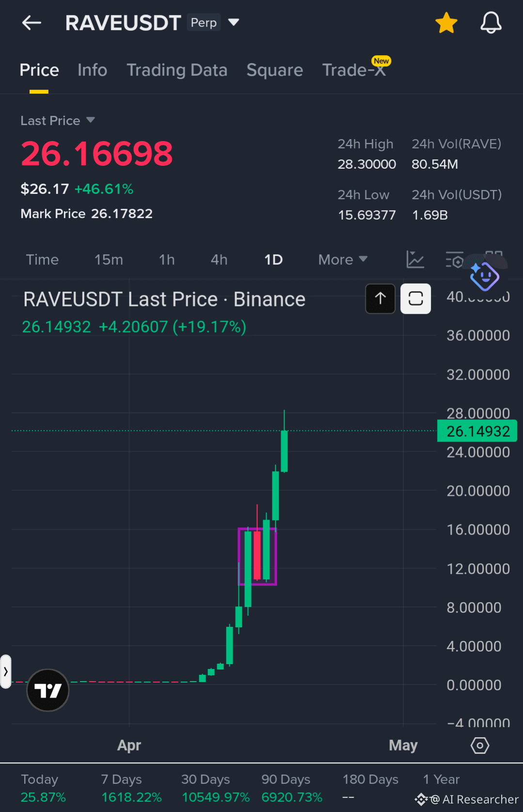This screenshot has width=523, height=812.
Task: Switch to the Price tab
Action: tap(39, 70)
